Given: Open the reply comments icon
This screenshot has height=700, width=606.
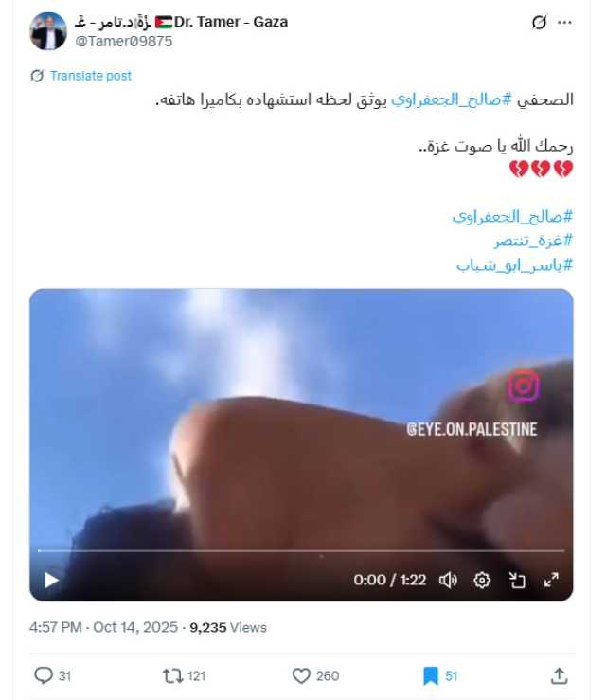Looking at the screenshot, I should tap(44, 675).
